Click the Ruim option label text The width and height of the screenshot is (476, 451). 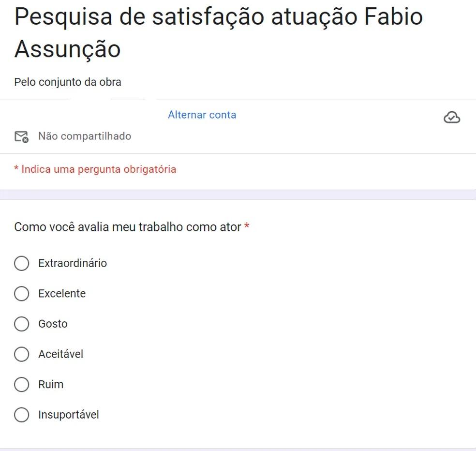coord(51,385)
